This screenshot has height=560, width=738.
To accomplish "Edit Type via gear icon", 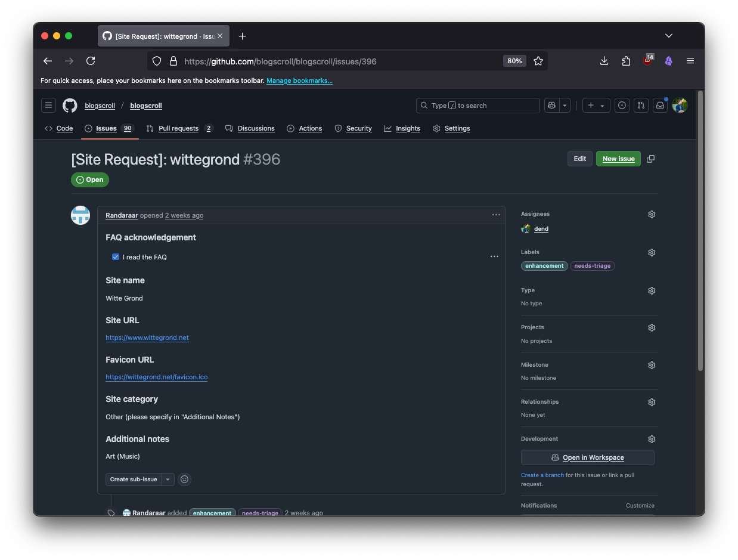I will [x=652, y=290].
